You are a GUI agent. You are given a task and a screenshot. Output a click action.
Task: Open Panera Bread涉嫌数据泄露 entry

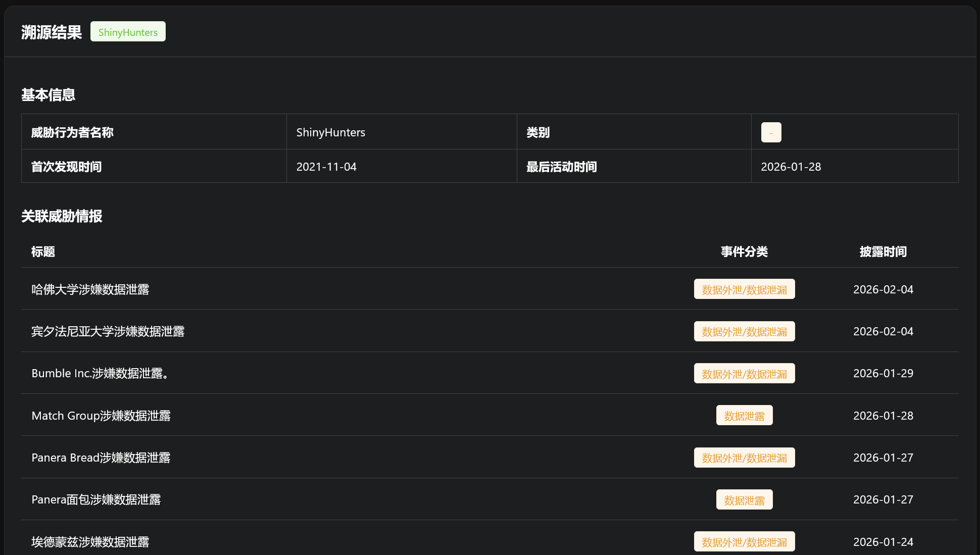pos(101,458)
